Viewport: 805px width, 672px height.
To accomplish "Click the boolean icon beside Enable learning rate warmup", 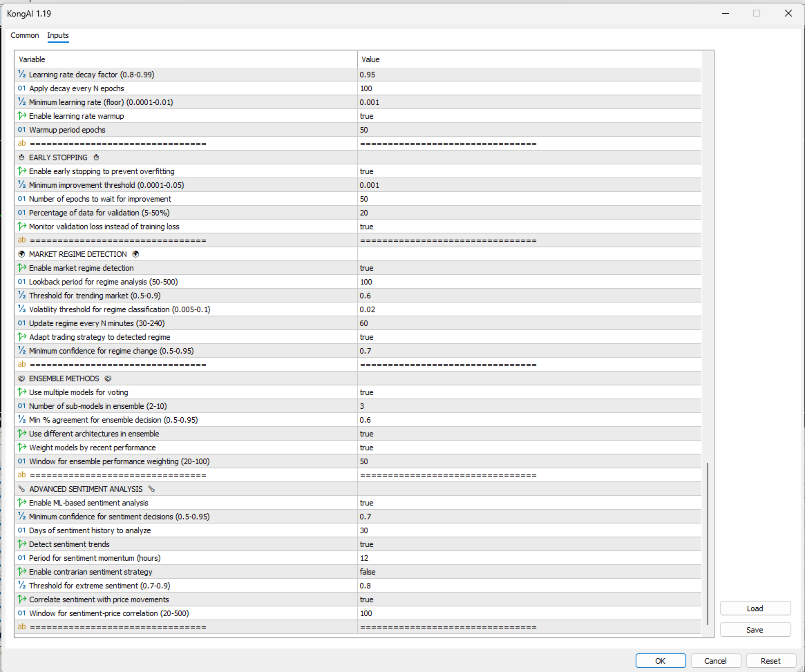I will [21, 116].
